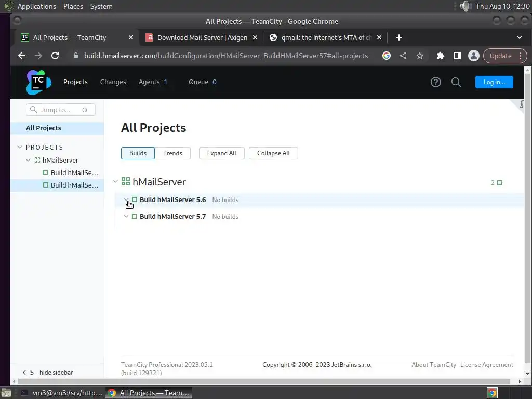Close the Axigen browser tab
The width and height of the screenshot is (532, 399).
[255, 37]
